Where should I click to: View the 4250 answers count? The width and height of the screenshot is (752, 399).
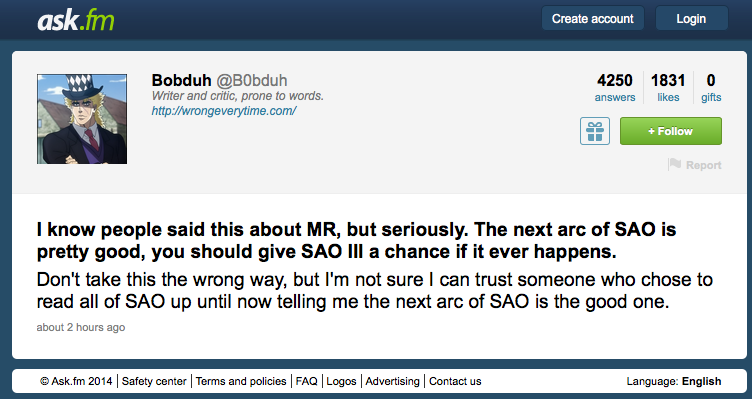pyautogui.click(x=615, y=87)
